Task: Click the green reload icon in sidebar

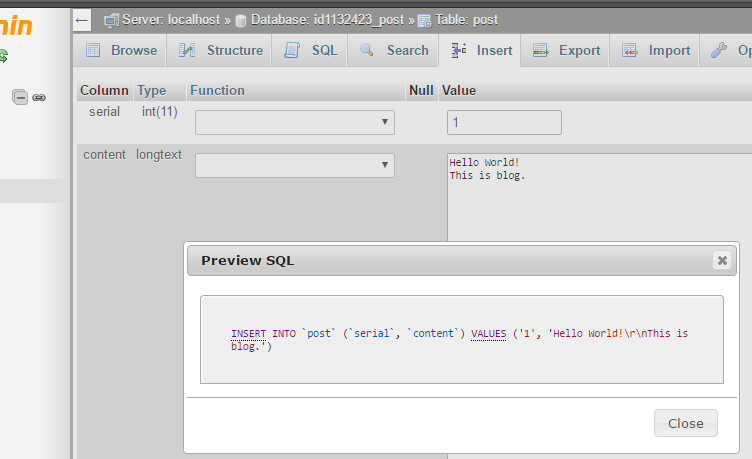Action: 4,56
